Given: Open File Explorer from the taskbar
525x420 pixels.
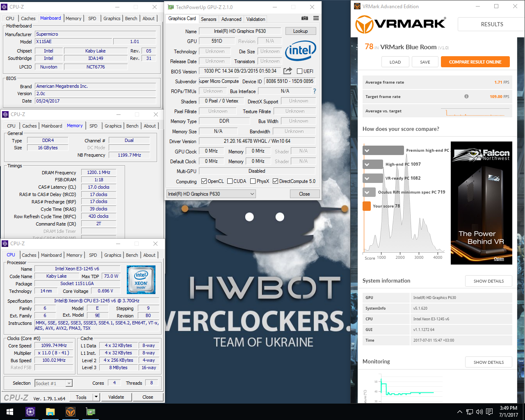Looking at the screenshot, I should (50, 412).
